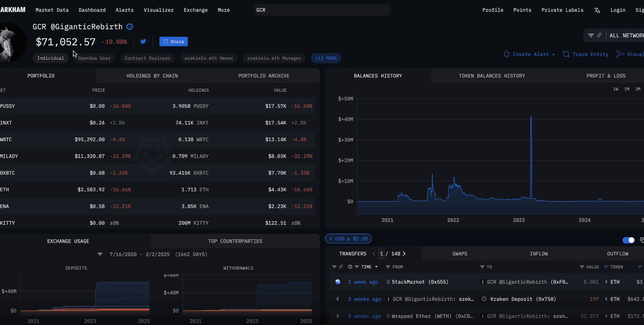
Task: Click the contract icon beside Wrapped Ether (WETH)
Action: 388,316
